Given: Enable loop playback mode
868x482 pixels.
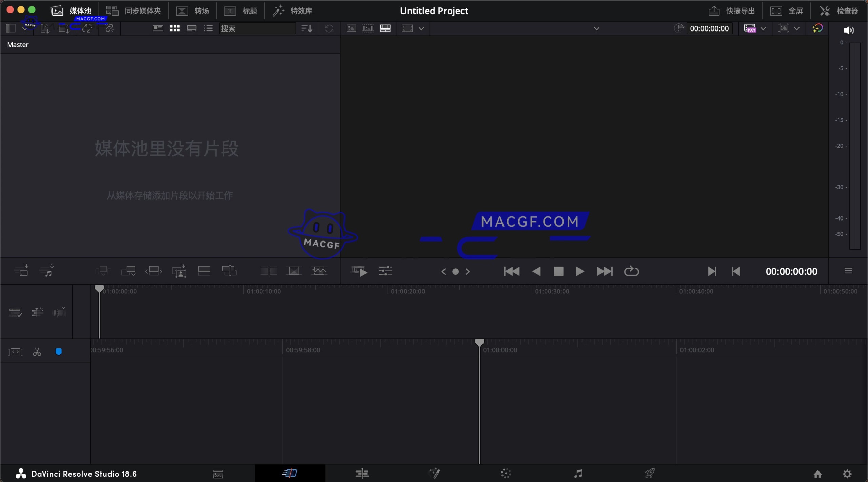Looking at the screenshot, I should [x=631, y=271].
